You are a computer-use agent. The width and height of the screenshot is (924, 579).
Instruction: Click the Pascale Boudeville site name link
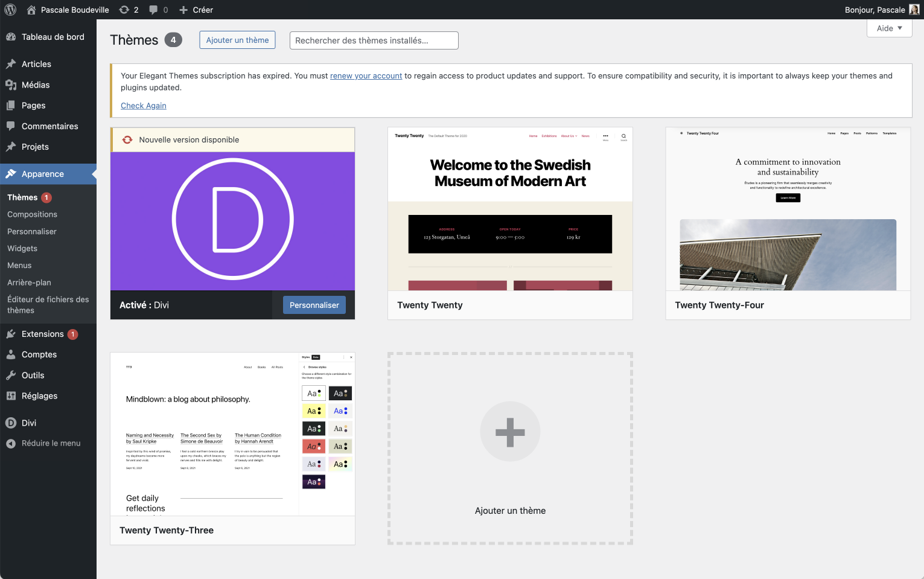pos(75,10)
